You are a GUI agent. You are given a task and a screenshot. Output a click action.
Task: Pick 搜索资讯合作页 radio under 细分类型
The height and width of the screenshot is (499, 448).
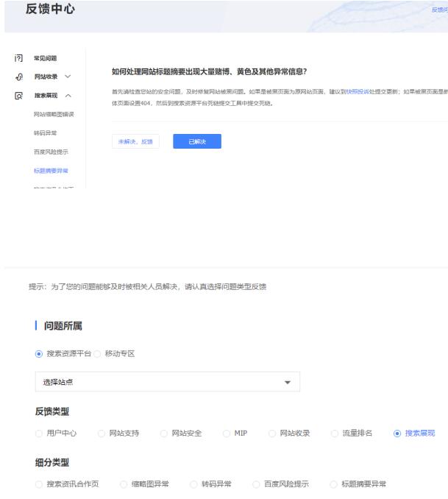click(40, 484)
